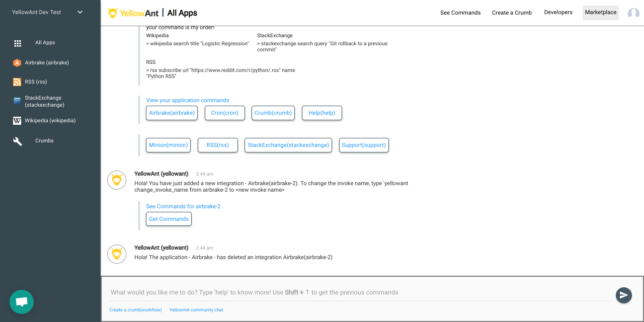This screenshot has height=322, width=644.
Task: Click View your application commands link
Action: (x=188, y=100)
